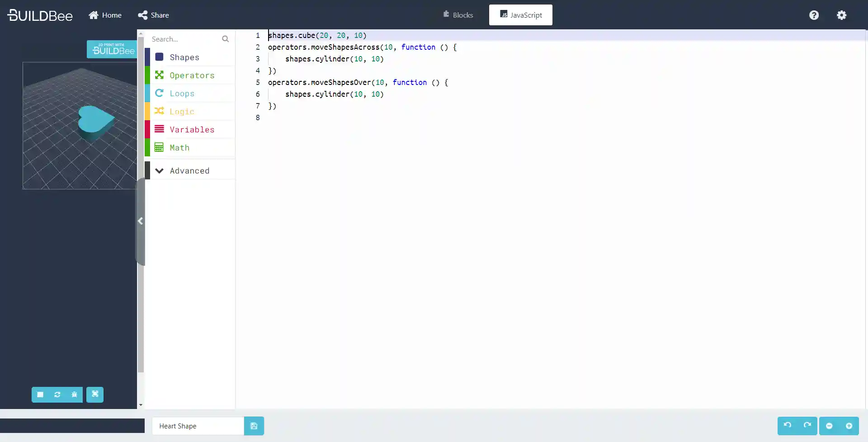Switch to the JavaScript tab

[x=520, y=15]
